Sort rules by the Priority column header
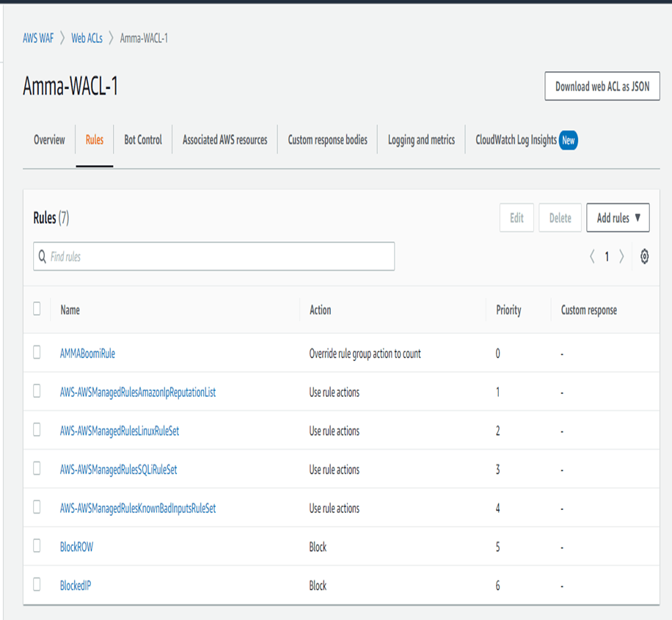 click(x=508, y=310)
